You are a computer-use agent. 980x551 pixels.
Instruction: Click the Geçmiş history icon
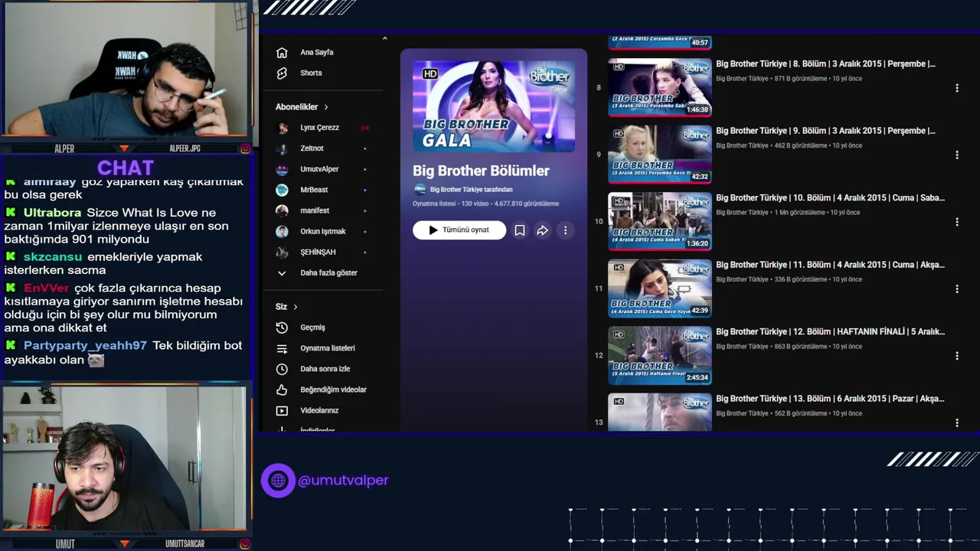click(282, 328)
